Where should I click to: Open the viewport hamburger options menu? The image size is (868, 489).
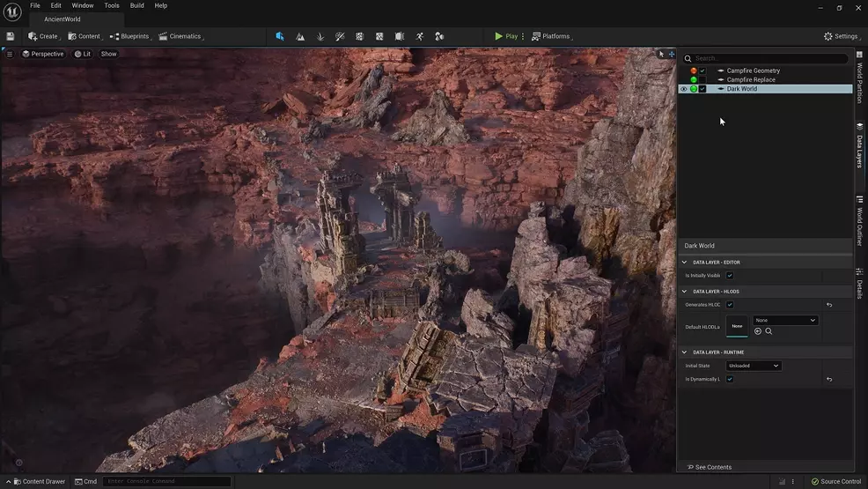coord(10,54)
